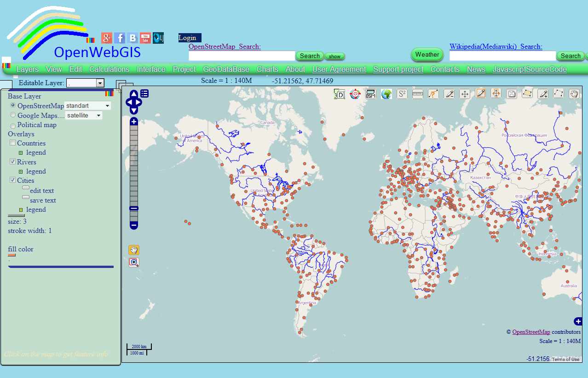
Task: Open the GeoDataBase menu
Action: [226, 69]
